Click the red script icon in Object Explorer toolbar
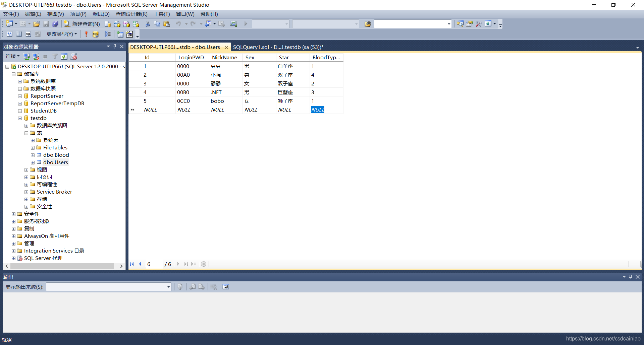This screenshot has height=345, width=644. tap(74, 56)
